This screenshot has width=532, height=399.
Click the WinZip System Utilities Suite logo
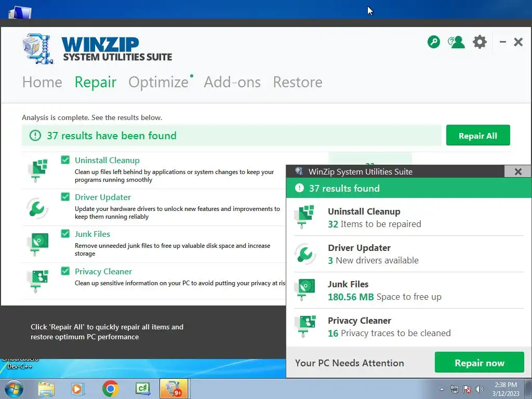pos(98,49)
